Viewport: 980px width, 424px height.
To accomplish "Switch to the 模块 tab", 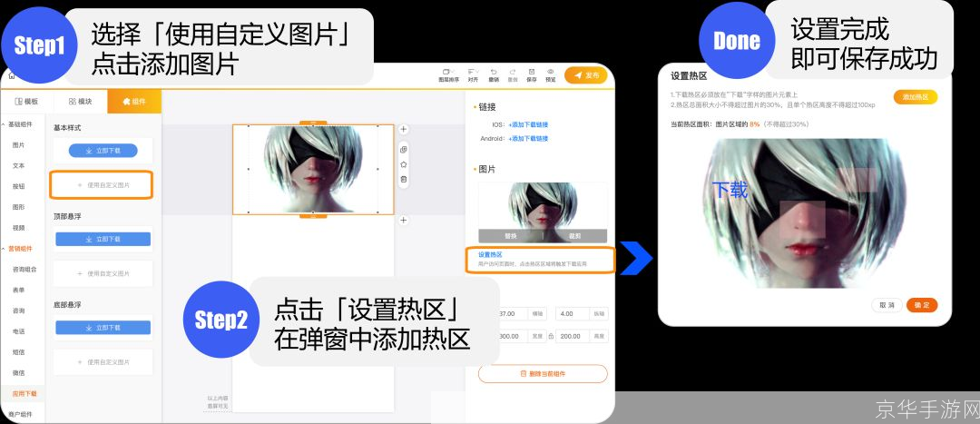I will click(80, 101).
